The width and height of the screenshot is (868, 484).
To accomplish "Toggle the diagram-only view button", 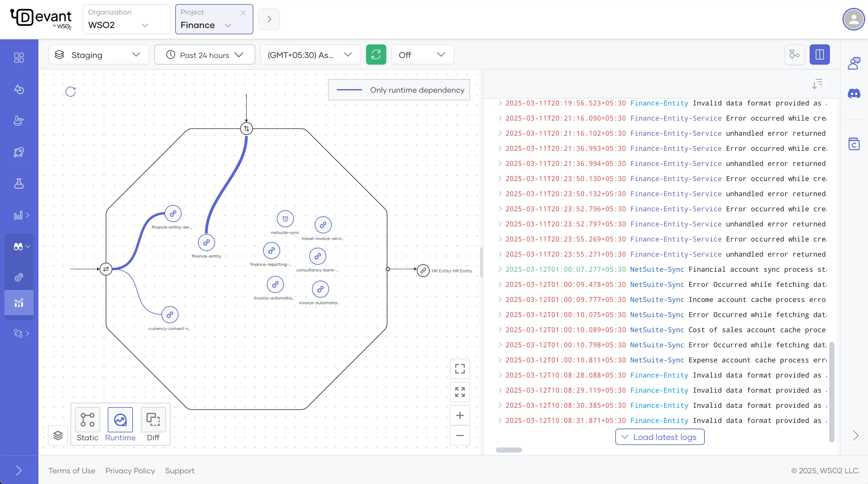I will pyautogui.click(x=795, y=54).
